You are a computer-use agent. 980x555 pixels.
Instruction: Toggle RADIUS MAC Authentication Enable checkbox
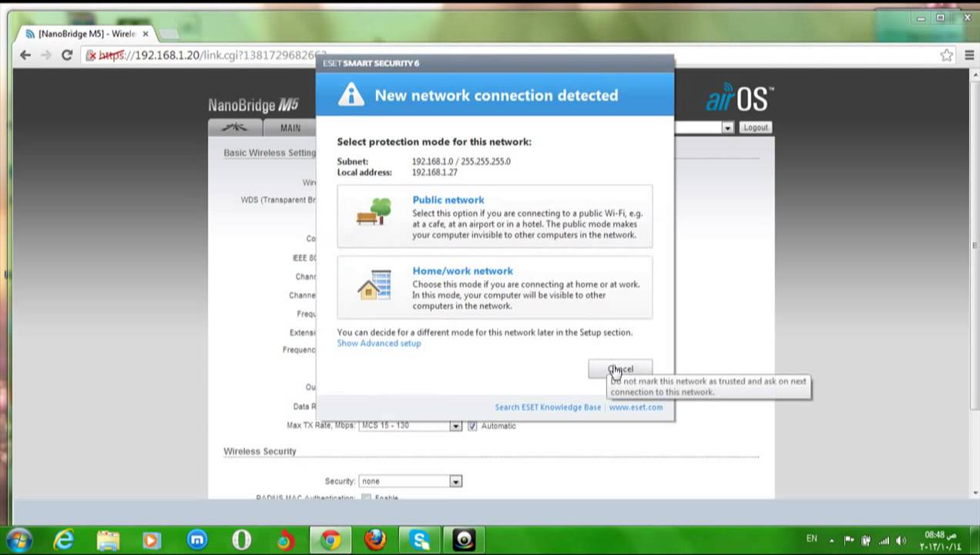pyautogui.click(x=367, y=497)
